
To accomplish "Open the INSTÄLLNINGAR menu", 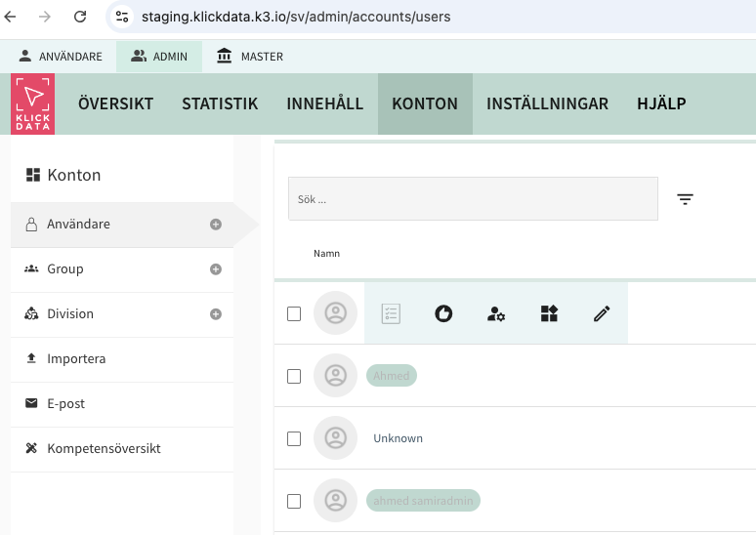I will pos(547,103).
